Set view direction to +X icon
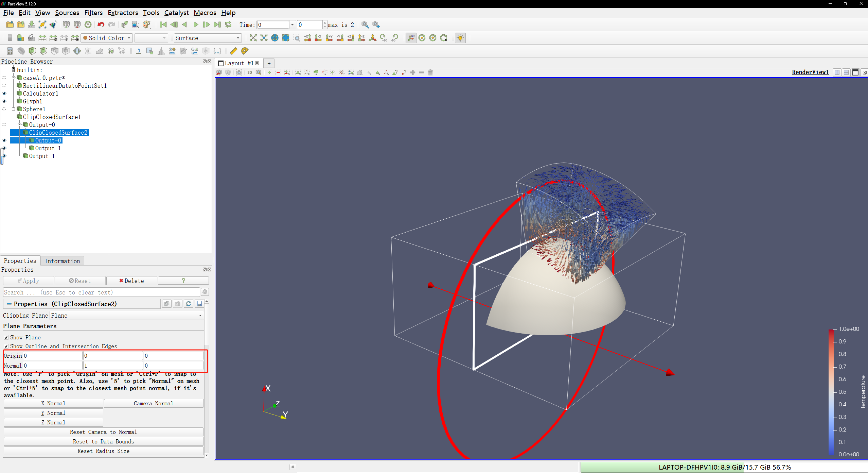This screenshot has width=868, height=473. pos(307,38)
